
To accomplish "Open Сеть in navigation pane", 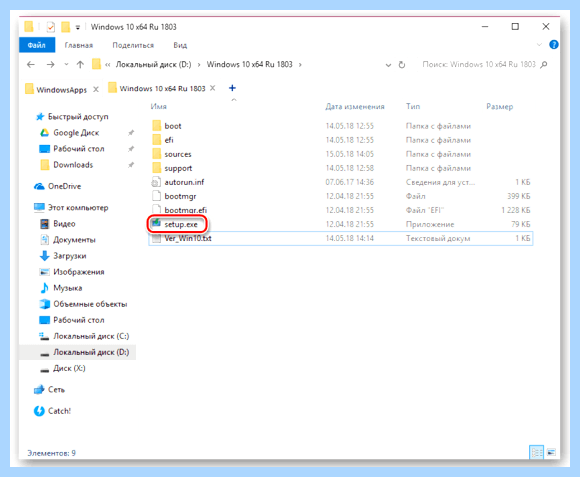I will coord(56,389).
